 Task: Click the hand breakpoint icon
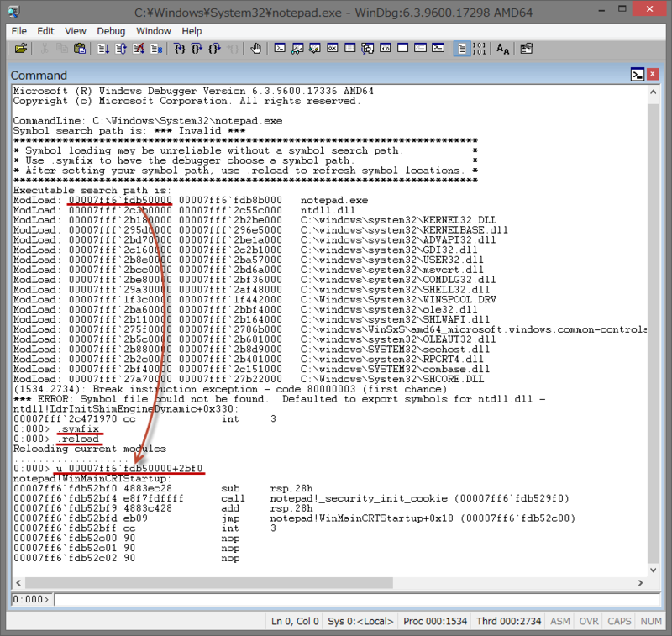[x=256, y=49]
